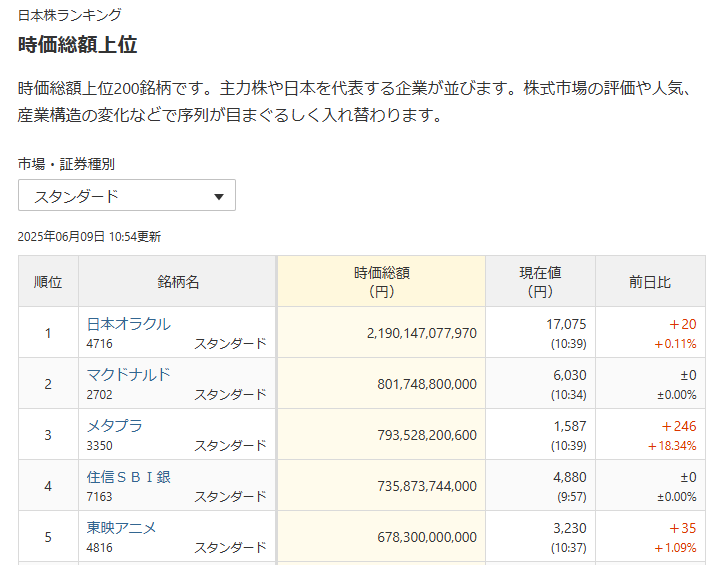Click the +1.09% change value
Image resolution: width=724 pixels, height=565 pixels.
[675, 548]
